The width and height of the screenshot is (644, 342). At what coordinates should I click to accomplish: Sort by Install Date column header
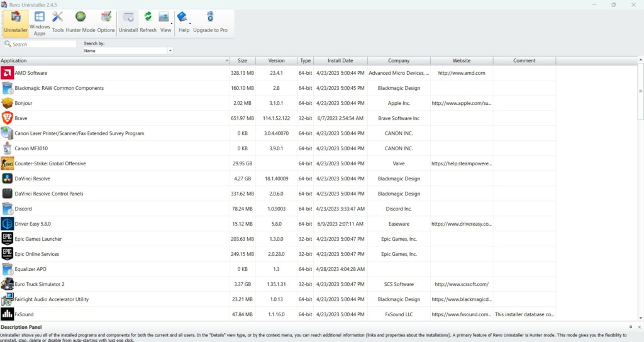pyautogui.click(x=340, y=61)
